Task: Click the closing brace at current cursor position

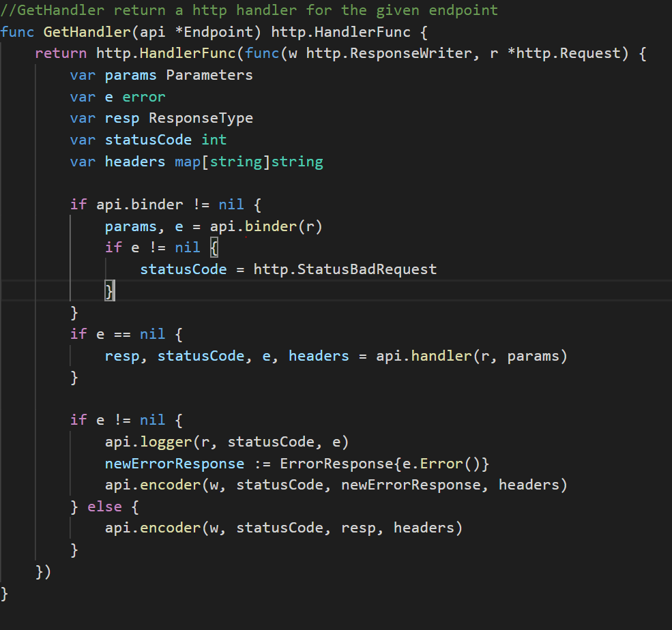Action: click(108, 290)
